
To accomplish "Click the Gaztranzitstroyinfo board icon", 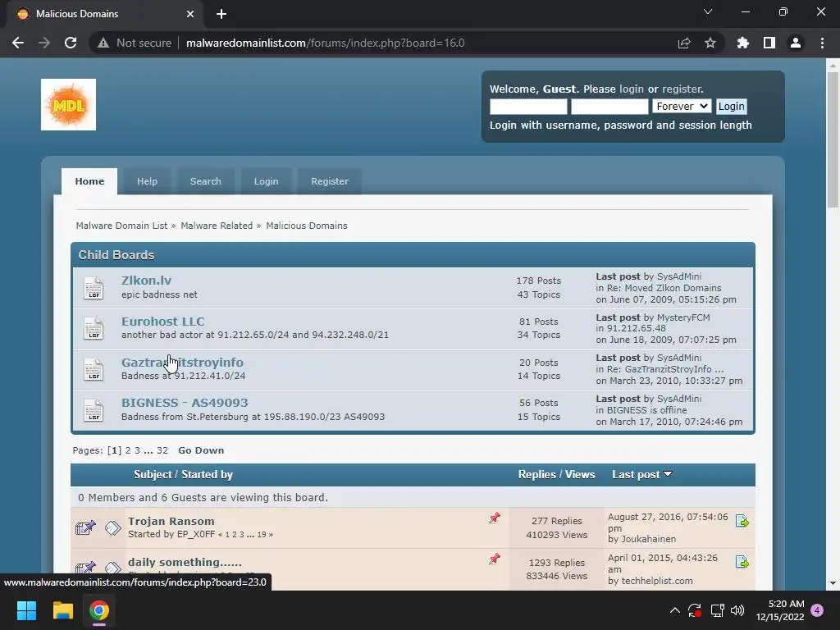I will coord(94,369).
